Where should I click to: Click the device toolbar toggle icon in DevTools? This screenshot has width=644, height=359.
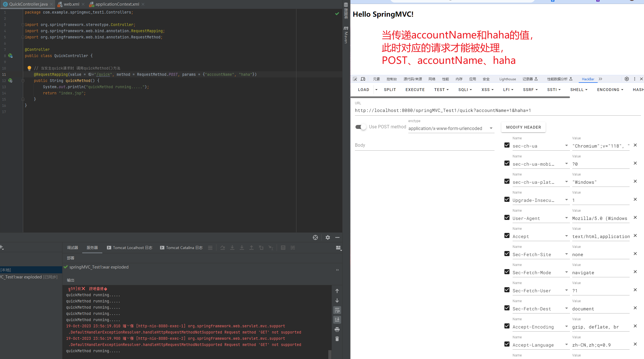(x=363, y=79)
